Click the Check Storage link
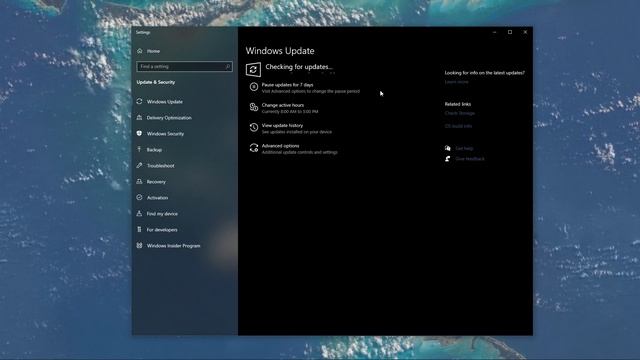 (460, 113)
